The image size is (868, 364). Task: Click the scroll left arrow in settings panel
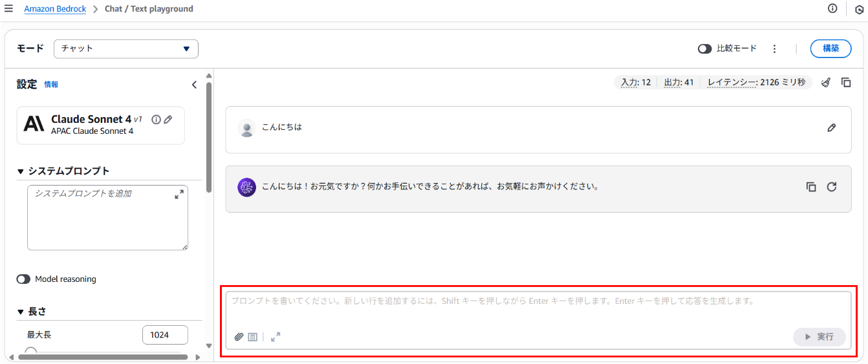[11, 357]
